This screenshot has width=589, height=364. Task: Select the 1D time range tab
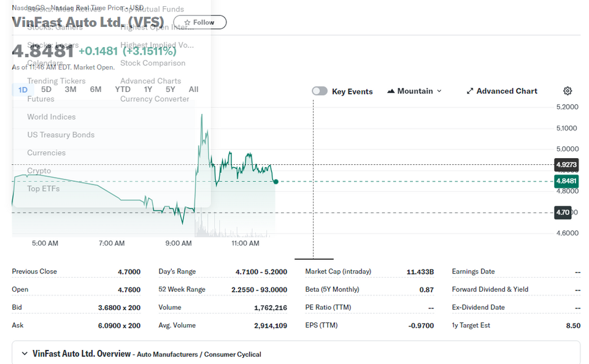[x=23, y=89]
